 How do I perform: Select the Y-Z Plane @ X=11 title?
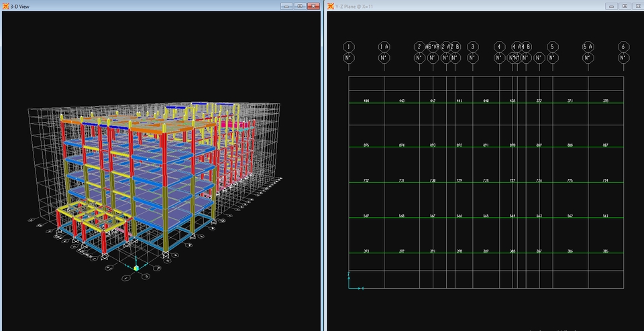coord(356,7)
